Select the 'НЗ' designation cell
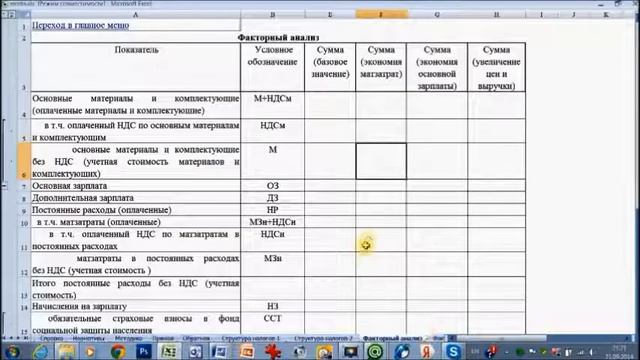The image size is (640, 360). tap(273, 306)
